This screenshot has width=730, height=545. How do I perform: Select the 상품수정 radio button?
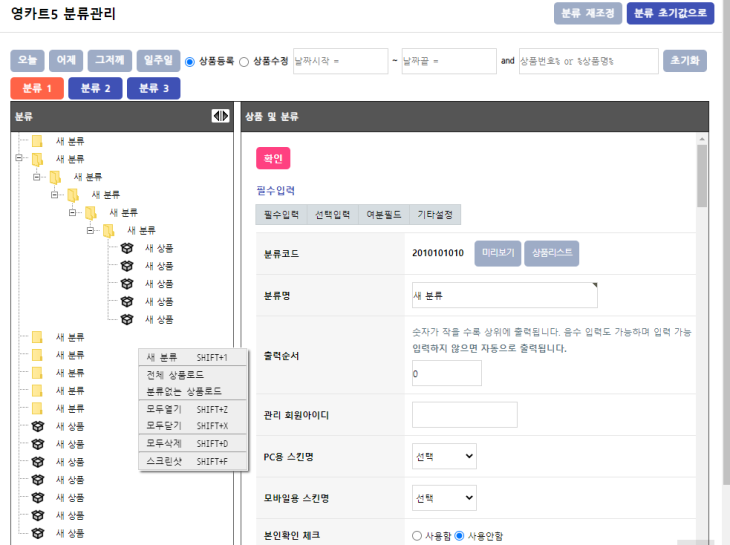click(244, 62)
